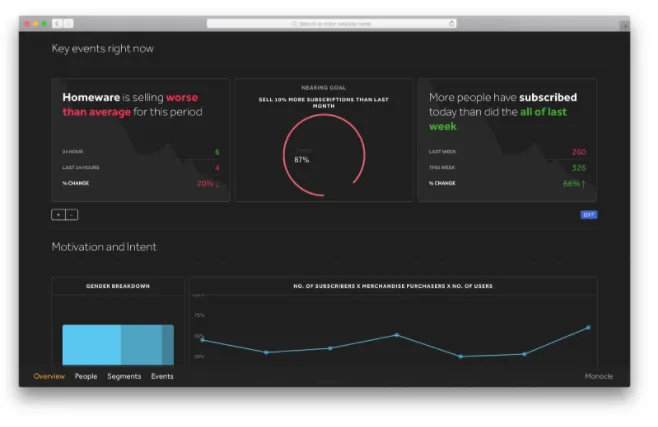Image resolution: width=658 pixels, height=427 pixels.
Task: Select the lightest blue gender bar segment
Action: [91, 345]
